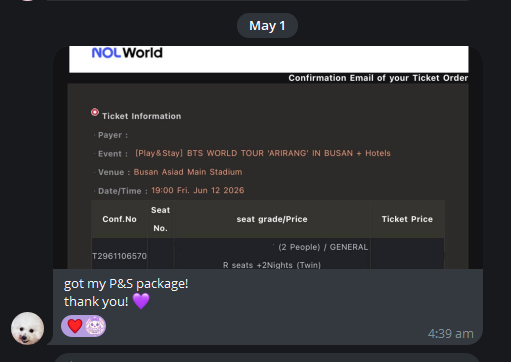Click "(2 People) / GENERAL" cell text
Image resolution: width=511 pixels, height=362 pixels.
pos(323,247)
